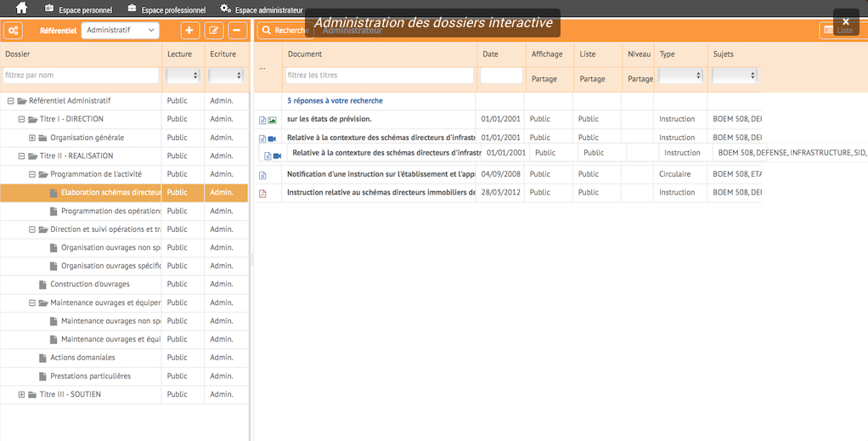Open the Lecture filter dropdown
The height and width of the screenshot is (441, 868).
click(x=183, y=76)
